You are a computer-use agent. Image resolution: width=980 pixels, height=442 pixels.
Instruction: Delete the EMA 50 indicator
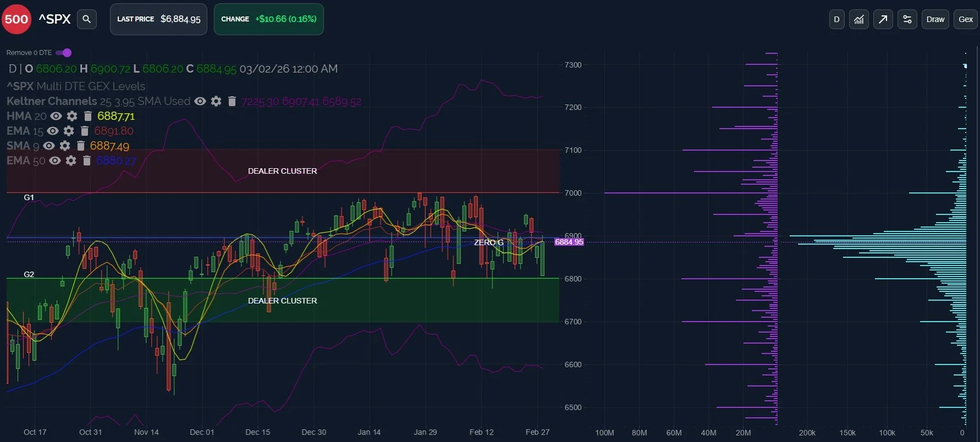pyautogui.click(x=86, y=161)
